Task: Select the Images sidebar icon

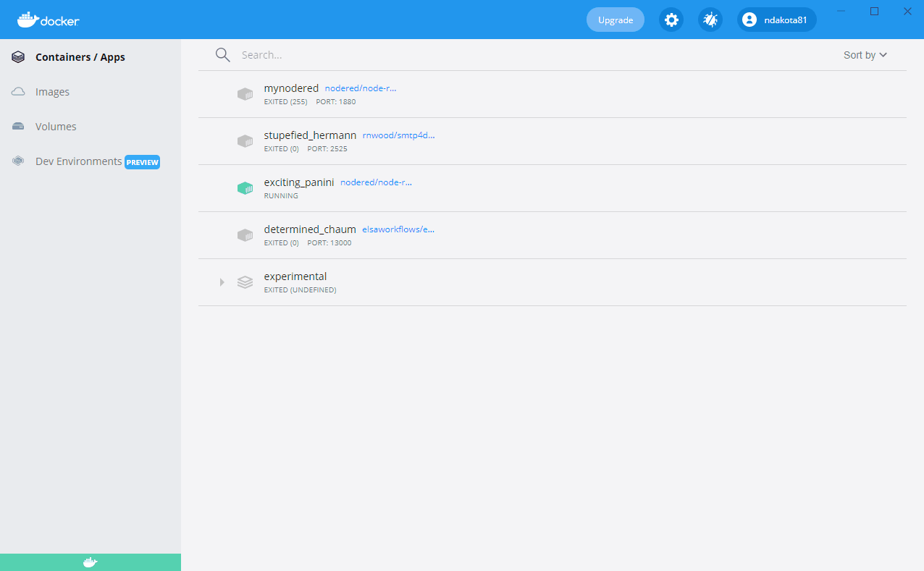Action: [18, 91]
